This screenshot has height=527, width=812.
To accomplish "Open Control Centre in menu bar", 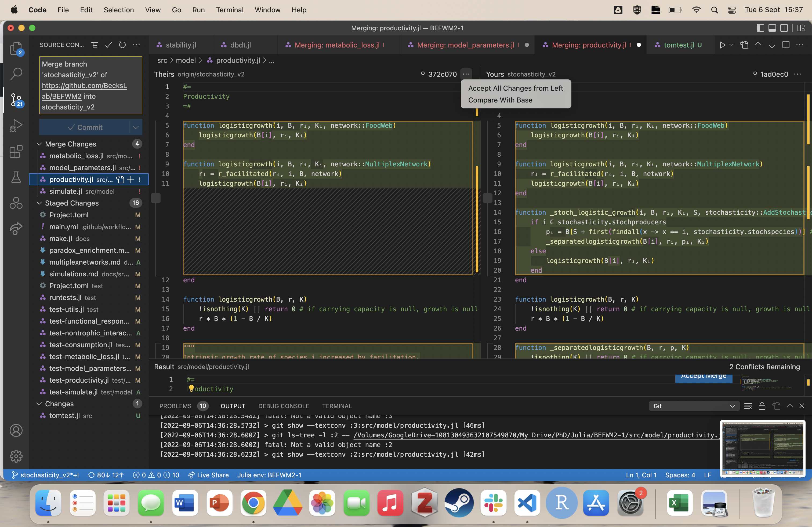I will [x=732, y=10].
